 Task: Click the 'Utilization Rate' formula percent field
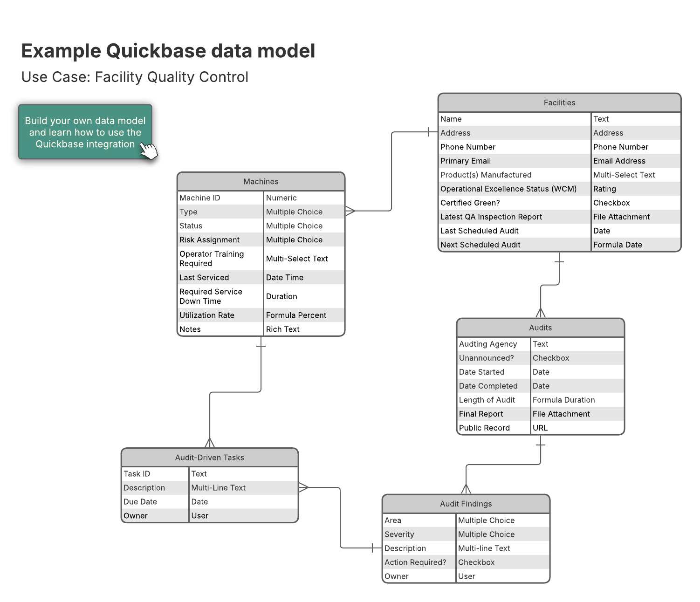(x=207, y=315)
